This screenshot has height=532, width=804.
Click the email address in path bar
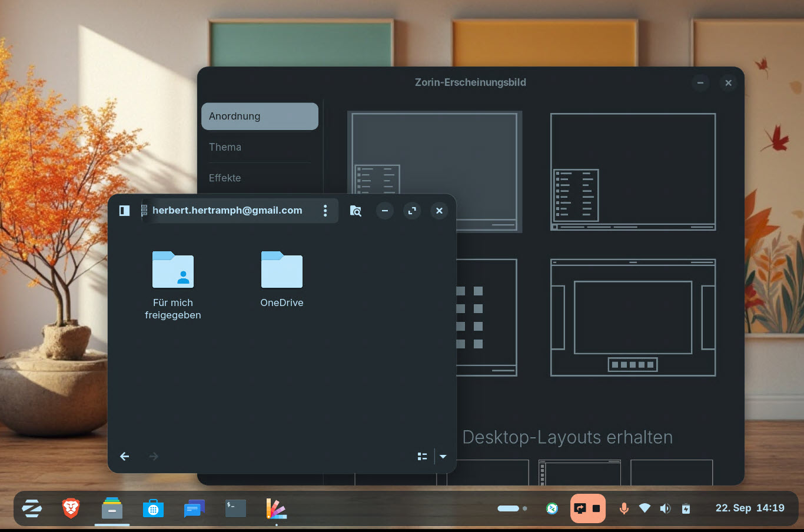(x=227, y=211)
